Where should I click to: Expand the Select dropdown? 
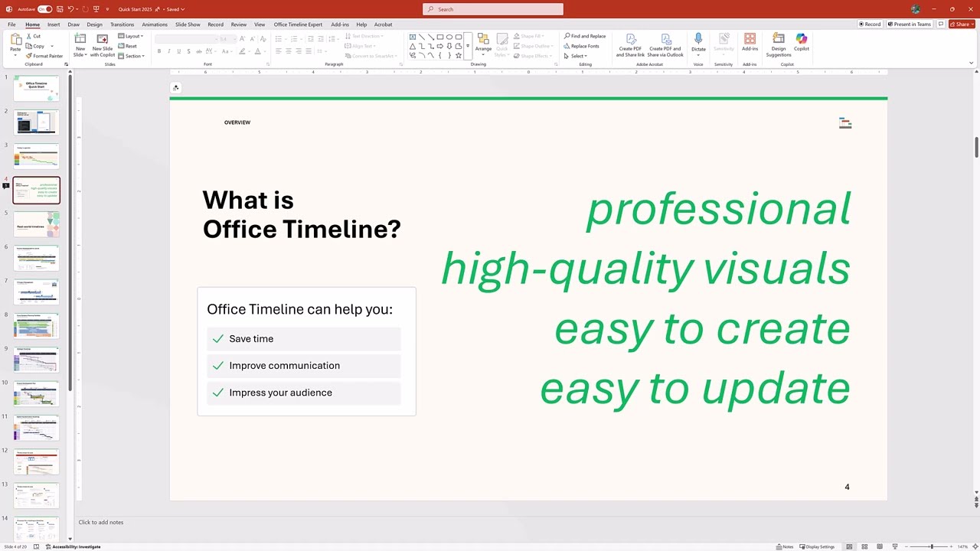[x=576, y=56]
